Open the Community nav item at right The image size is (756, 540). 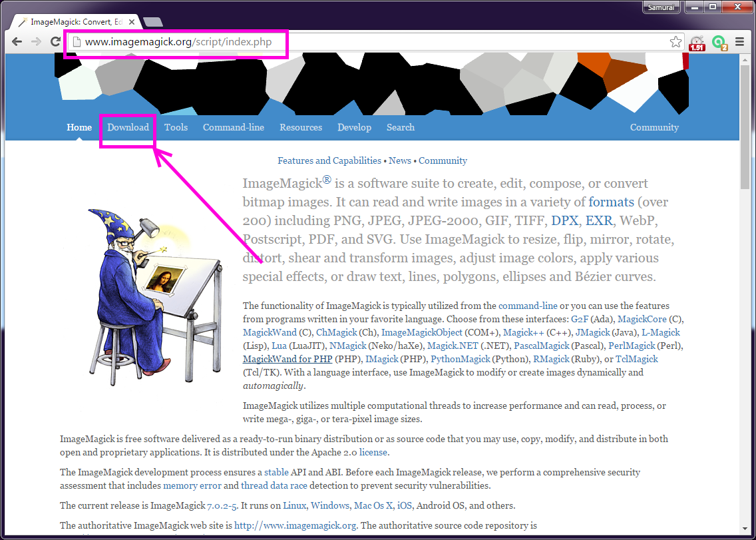pos(654,127)
